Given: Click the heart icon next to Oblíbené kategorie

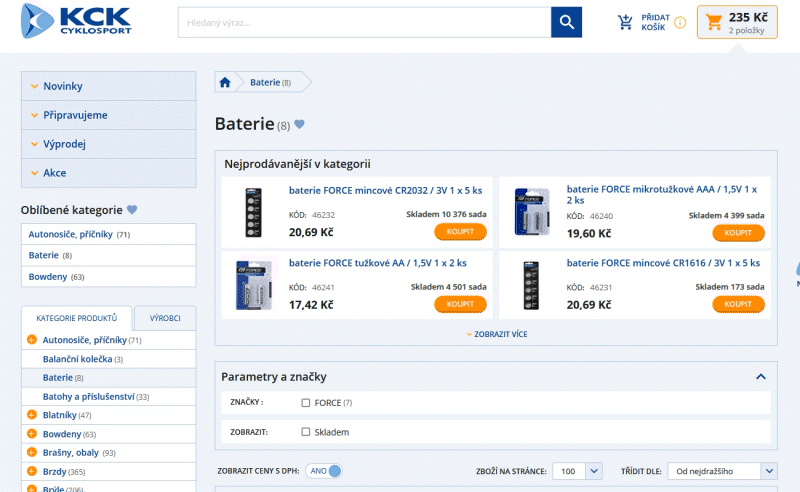Looking at the screenshot, I should tap(132, 210).
